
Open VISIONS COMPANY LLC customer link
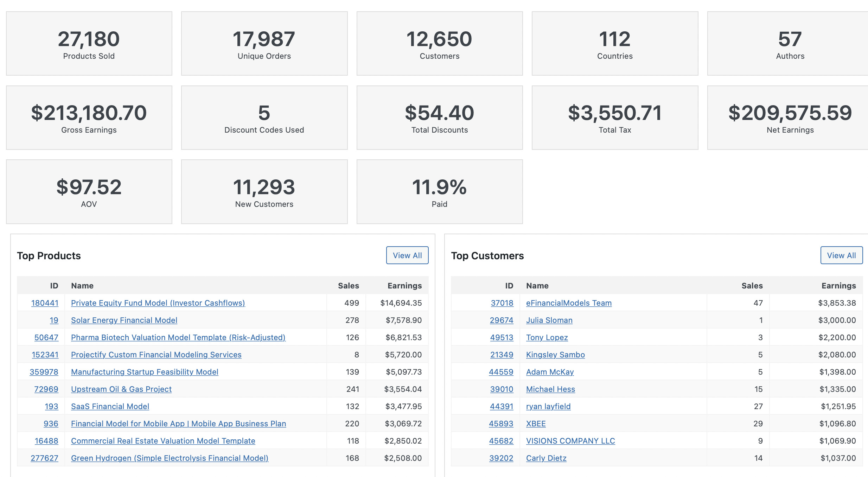tap(570, 441)
